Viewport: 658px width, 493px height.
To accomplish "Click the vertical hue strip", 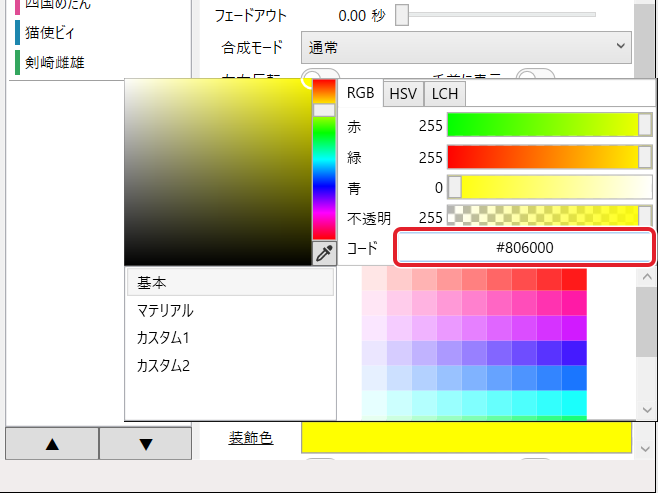I will pyautogui.click(x=324, y=159).
